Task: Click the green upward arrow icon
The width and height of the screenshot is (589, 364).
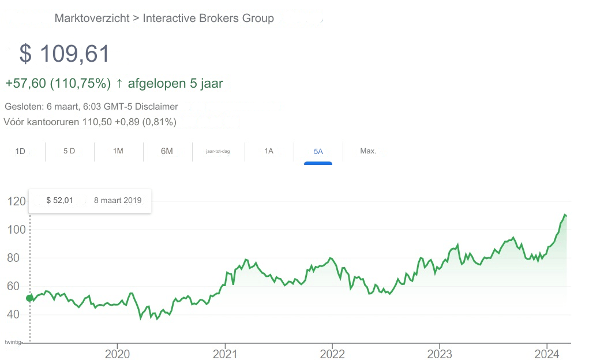Action: click(x=119, y=83)
